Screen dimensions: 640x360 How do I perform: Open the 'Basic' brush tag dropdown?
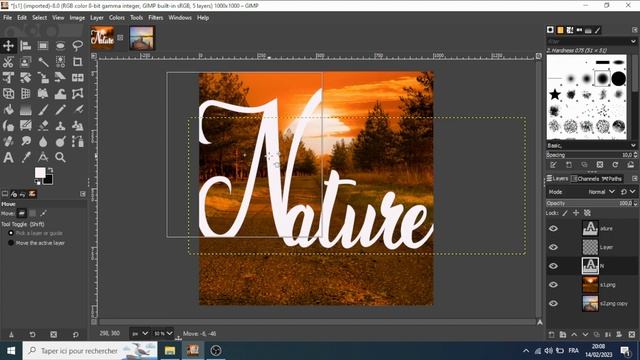tap(591, 145)
